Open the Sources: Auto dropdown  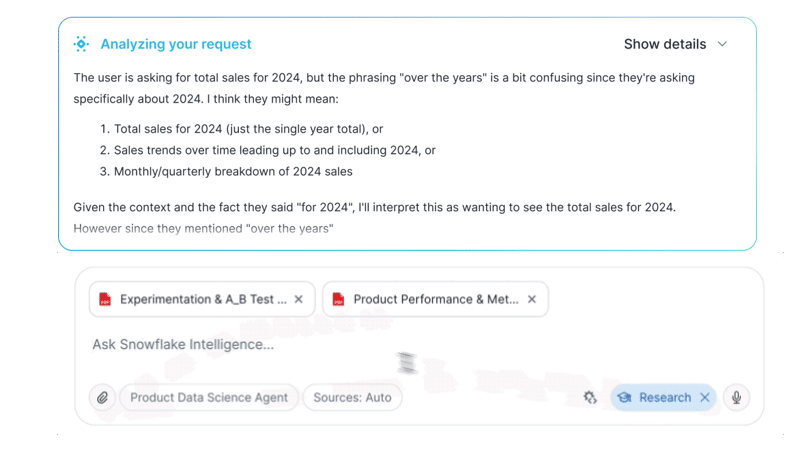click(x=352, y=397)
